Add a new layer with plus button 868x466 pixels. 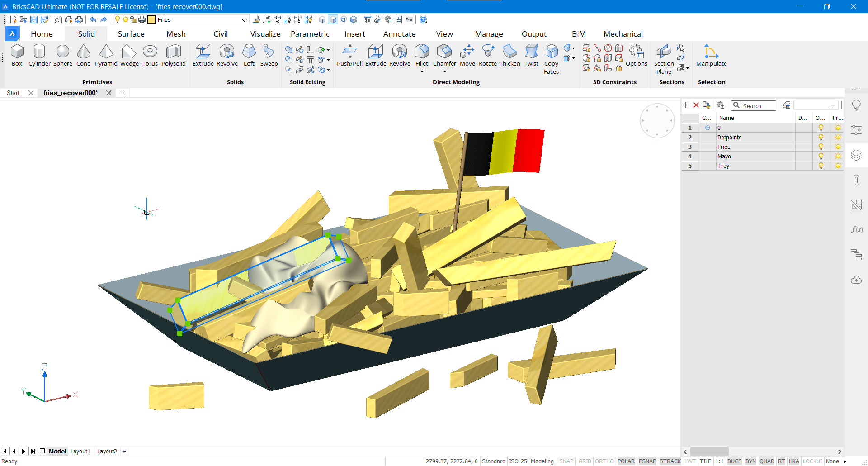[686, 105]
